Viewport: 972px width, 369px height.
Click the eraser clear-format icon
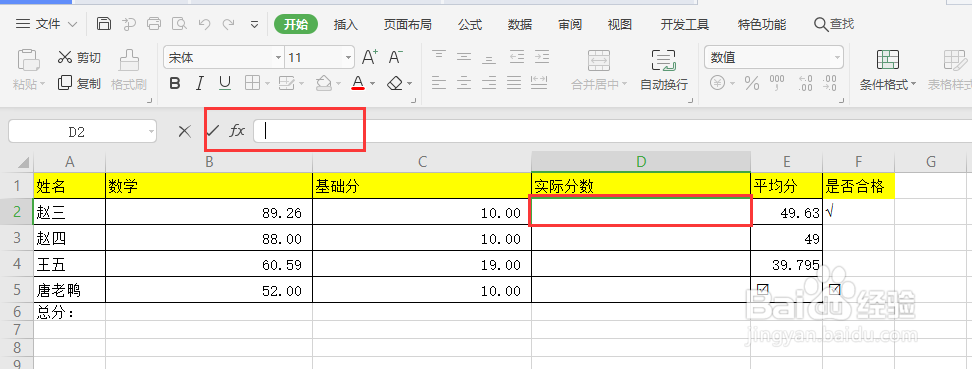(395, 83)
